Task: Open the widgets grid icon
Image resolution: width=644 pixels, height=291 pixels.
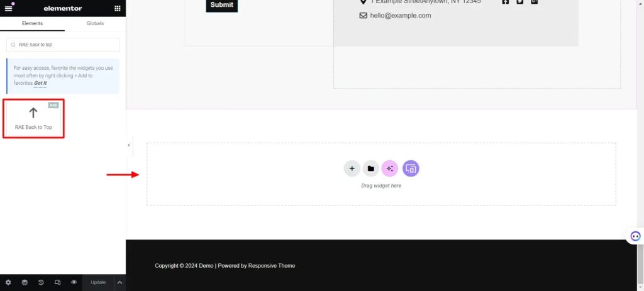Action: [x=118, y=8]
